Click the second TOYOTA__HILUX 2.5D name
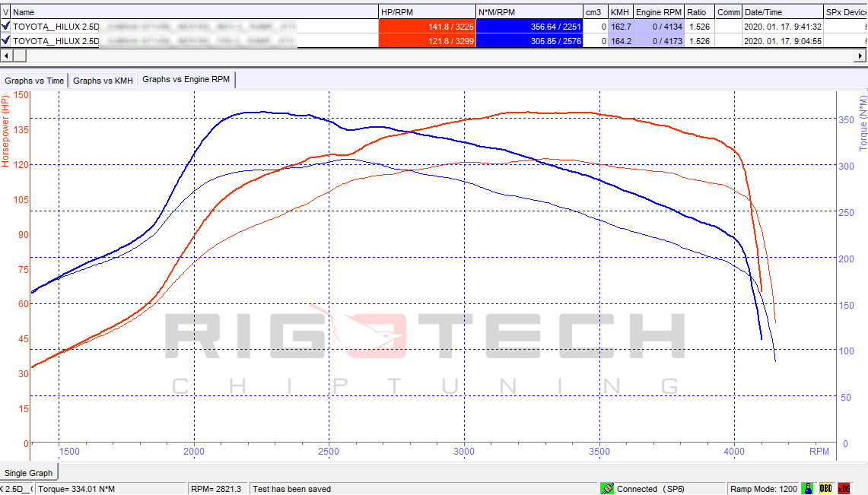Image resolution: width=868 pixels, height=495 pixels. 56,40
